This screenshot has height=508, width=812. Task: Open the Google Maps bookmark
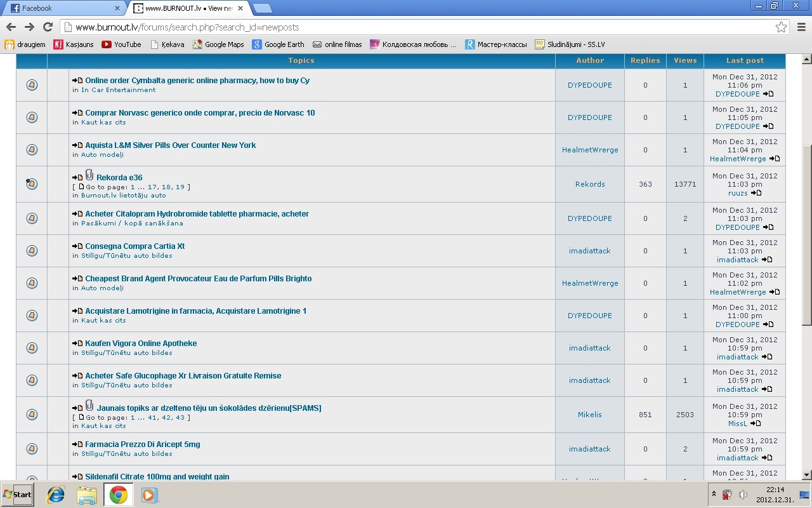pyautogui.click(x=218, y=44)
